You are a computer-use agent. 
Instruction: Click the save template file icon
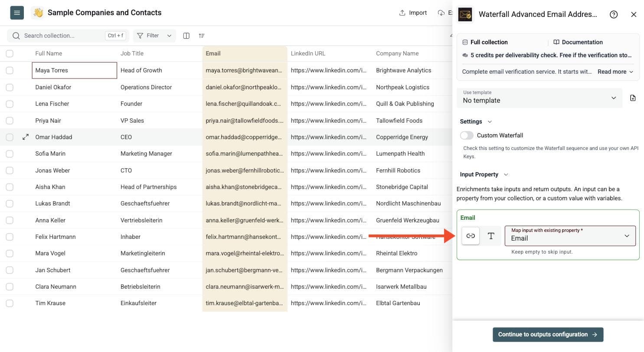coord(633,98)
